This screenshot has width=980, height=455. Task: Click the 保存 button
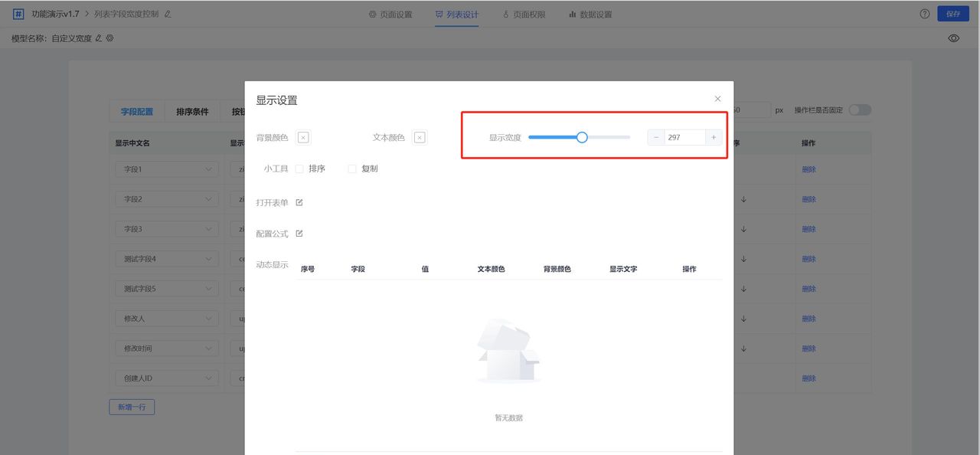(x=952, y=13)
